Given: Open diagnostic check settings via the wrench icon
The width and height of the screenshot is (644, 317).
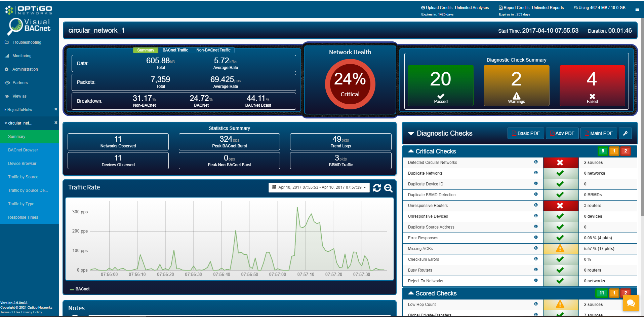Looking at the screenshot, I should (x=625, y=133).
